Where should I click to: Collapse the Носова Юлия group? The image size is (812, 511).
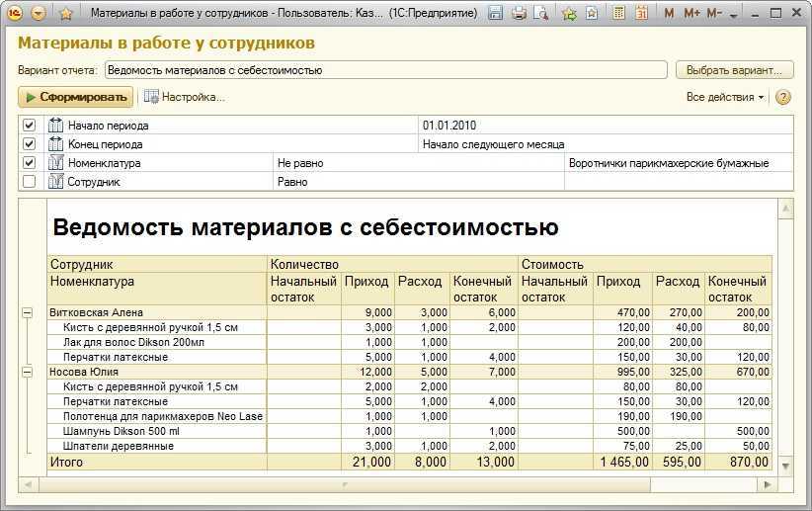[x=28, y=372]
